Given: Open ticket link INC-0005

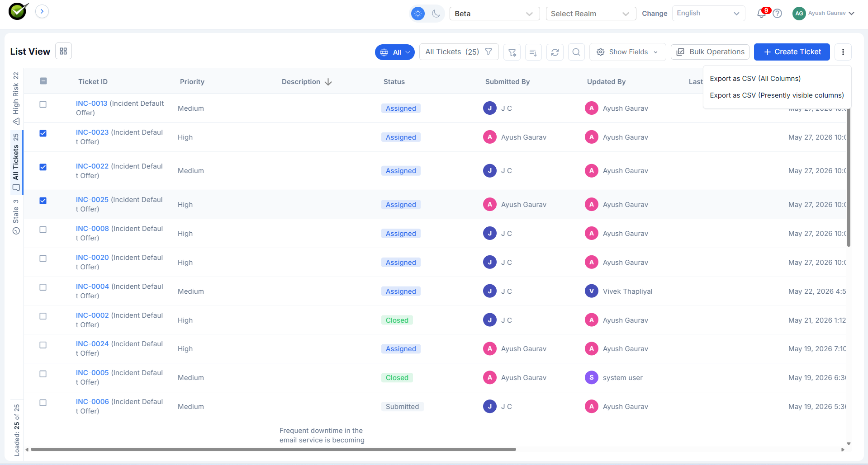Looking at the screenshot, I should coord(92,373).
